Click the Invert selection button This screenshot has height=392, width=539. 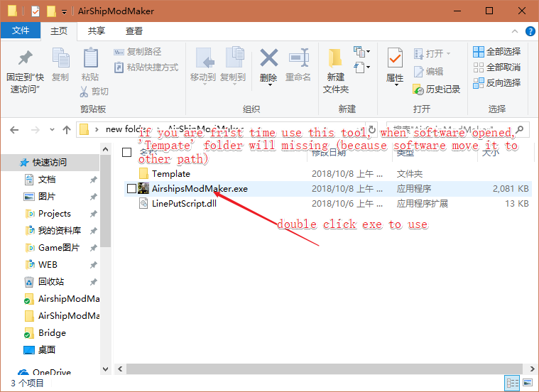pos(496,82)
